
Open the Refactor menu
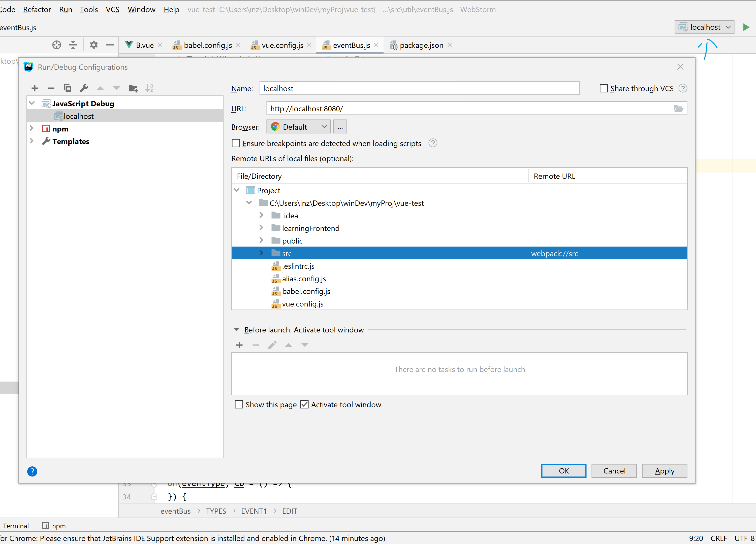37,9
